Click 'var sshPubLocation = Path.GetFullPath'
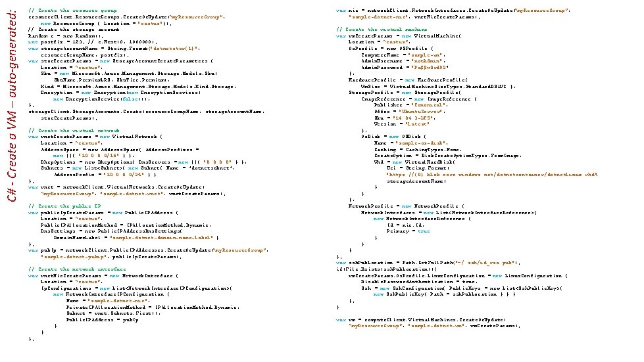Viewport: 644px width, 362px height. (x=429, y=263)
